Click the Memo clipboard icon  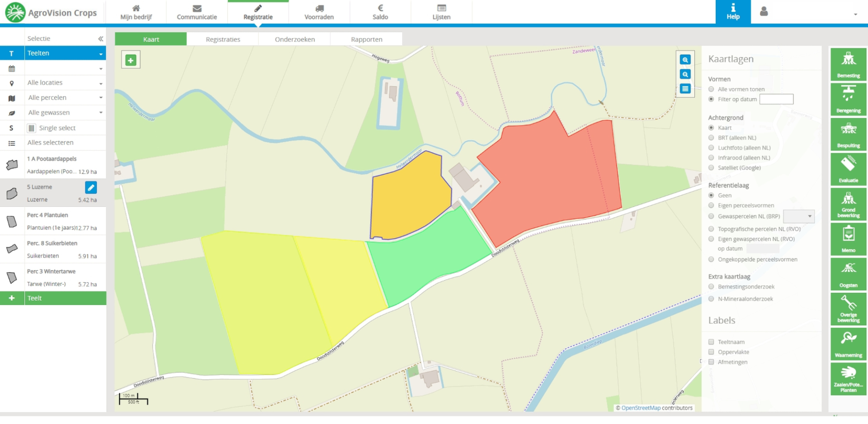click(848, 239)
